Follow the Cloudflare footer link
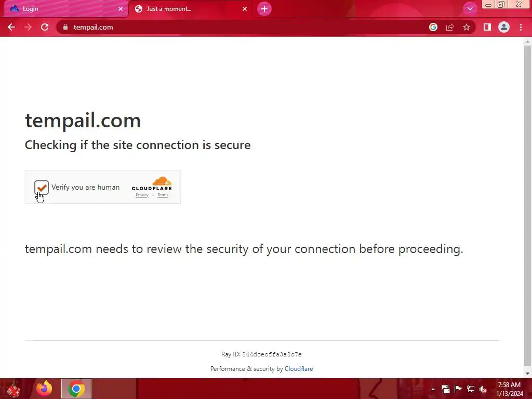This screenshot has height=399, width=532. point(299,369)
